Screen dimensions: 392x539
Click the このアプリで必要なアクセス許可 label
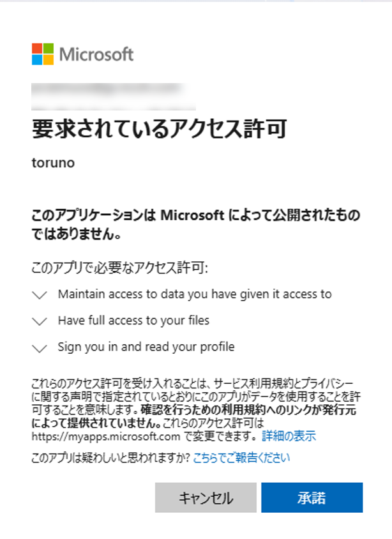pos(119,268)
